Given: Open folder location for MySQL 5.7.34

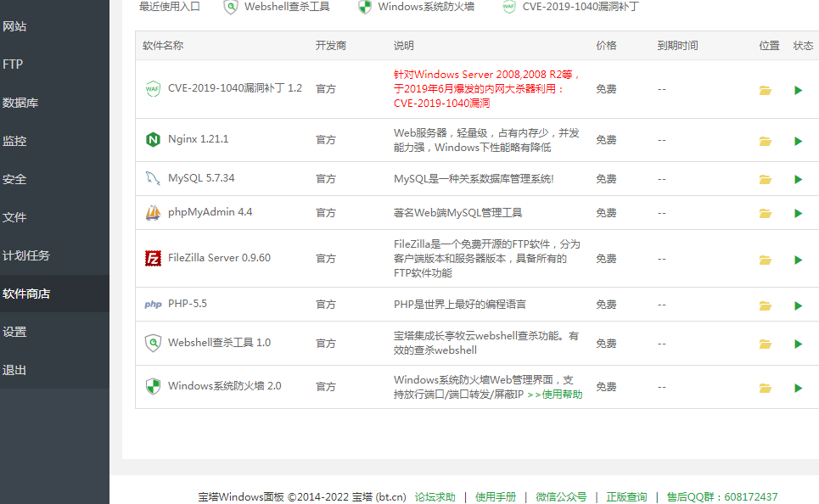Looking at the screenshot, I should coord(766,180).
